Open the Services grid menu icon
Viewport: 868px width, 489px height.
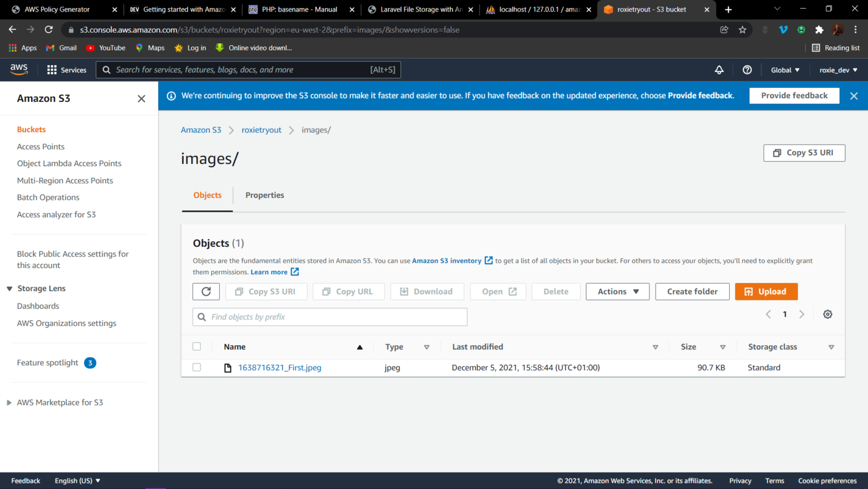(52, 70)
